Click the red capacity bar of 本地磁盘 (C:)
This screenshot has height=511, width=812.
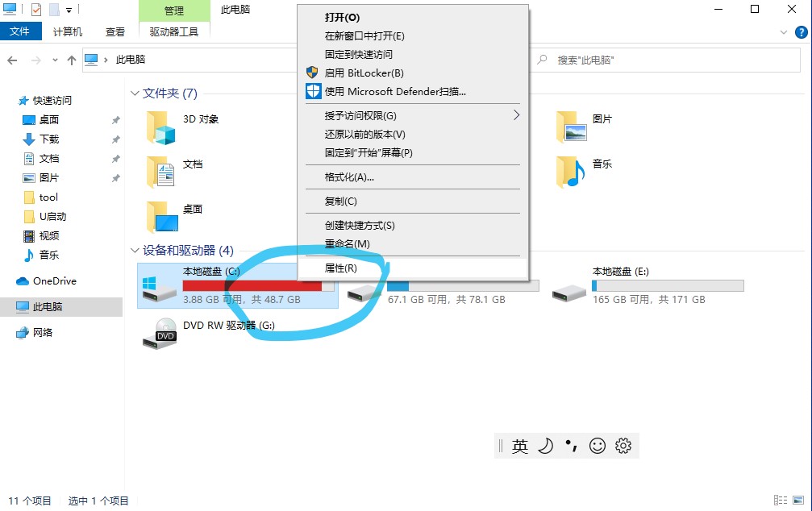coord(242,285)
